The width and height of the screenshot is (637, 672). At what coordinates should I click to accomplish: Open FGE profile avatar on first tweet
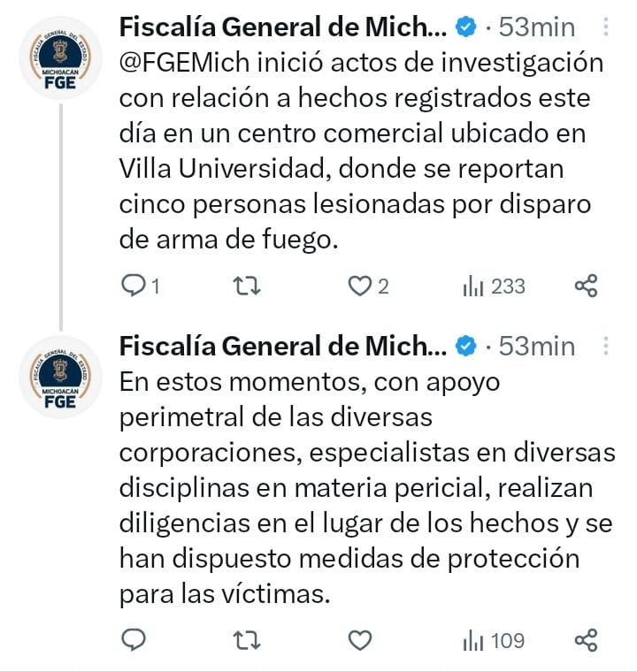point(60,57)
